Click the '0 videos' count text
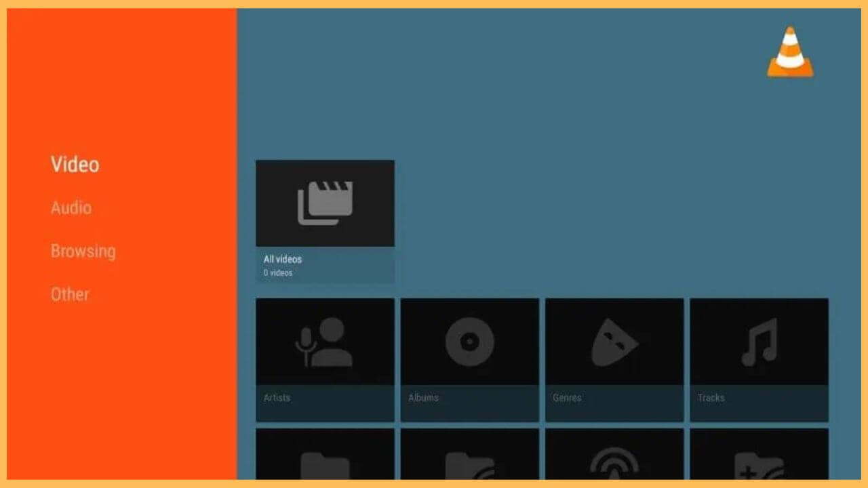This screenshot has height=488, width=868. [278, 273]
